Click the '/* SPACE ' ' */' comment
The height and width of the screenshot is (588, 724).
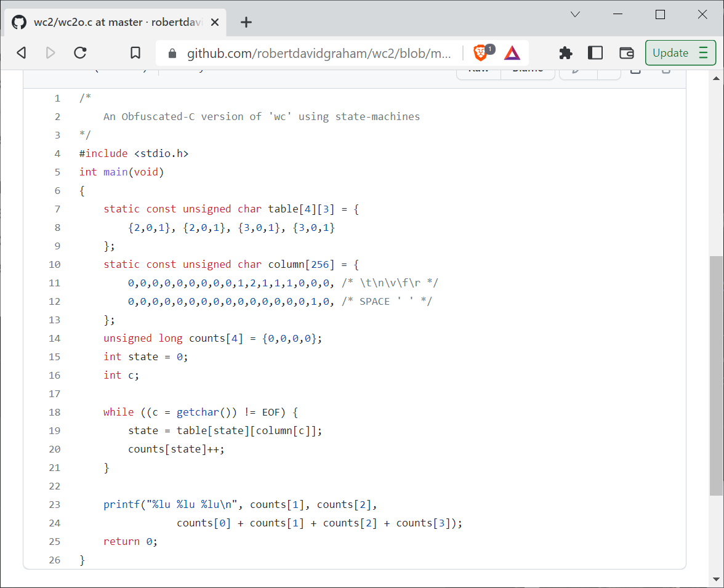(x=387, y=301)
